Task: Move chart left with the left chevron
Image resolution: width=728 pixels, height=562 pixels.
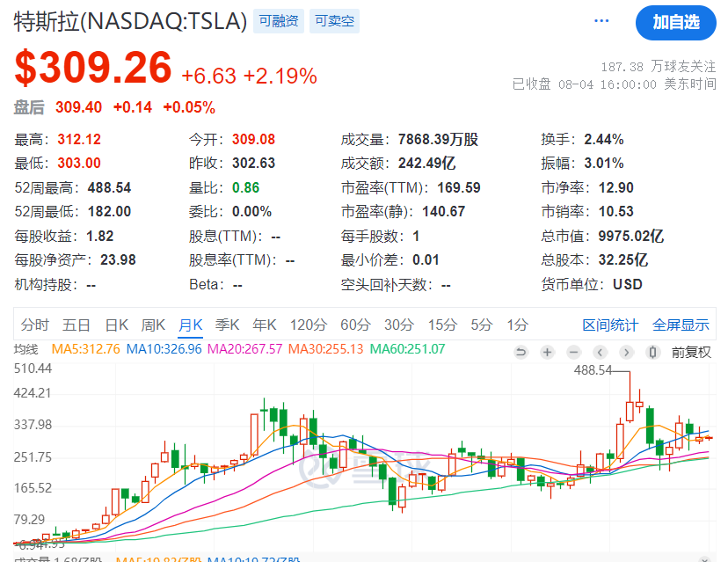Action: [600, 352]
